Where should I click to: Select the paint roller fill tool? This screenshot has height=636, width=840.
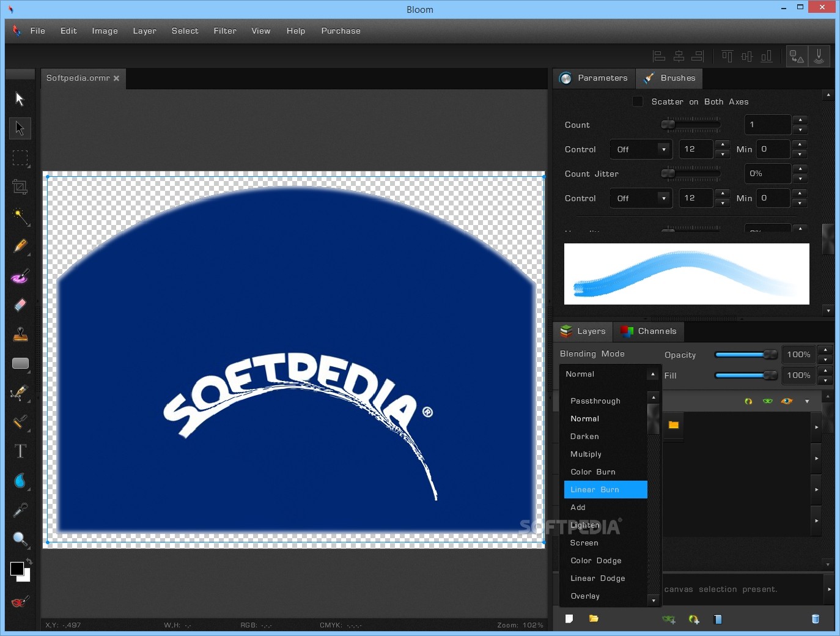(20, 423)
